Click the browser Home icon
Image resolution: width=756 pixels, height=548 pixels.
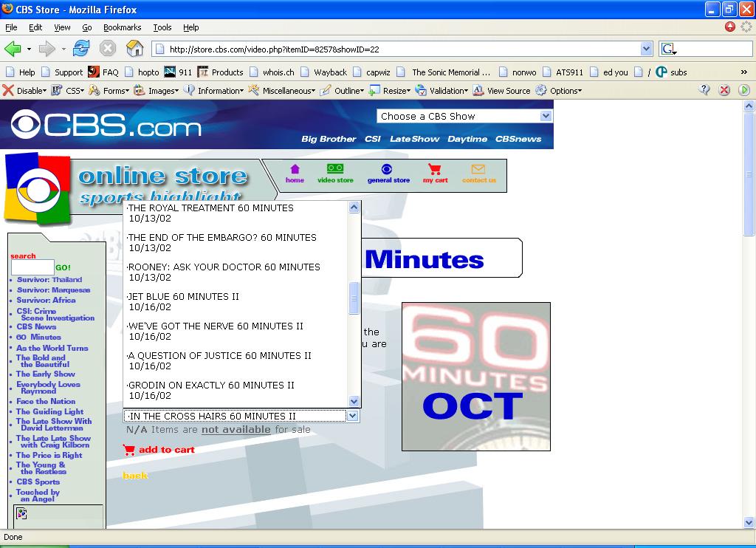[x=134, y=49]
